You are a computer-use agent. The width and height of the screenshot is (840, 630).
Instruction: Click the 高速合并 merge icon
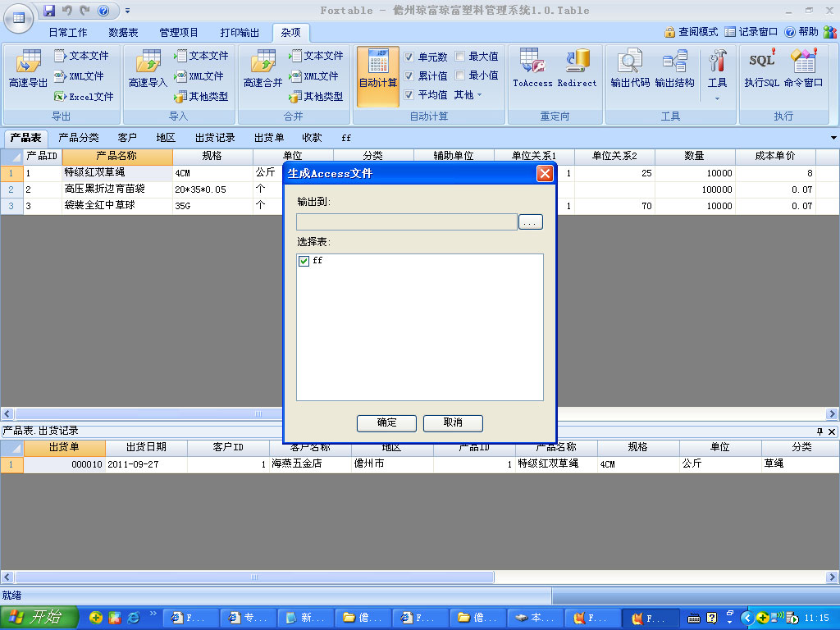(x=262, y=69)
